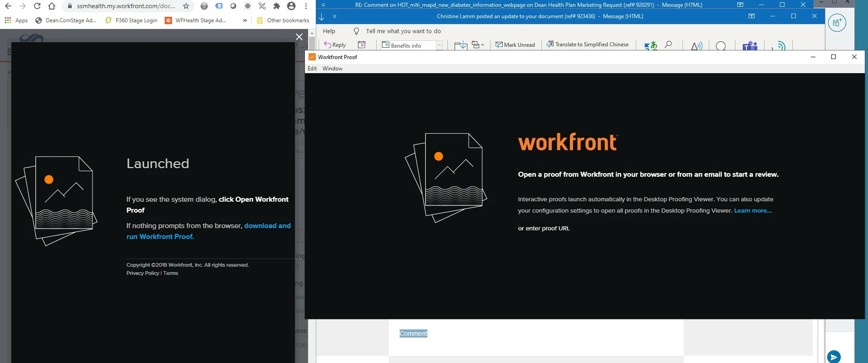The width and height of the screenshot is (868, 363).
Task: Click the highlighted Comment text in the email
Action: tap(413, 333)
